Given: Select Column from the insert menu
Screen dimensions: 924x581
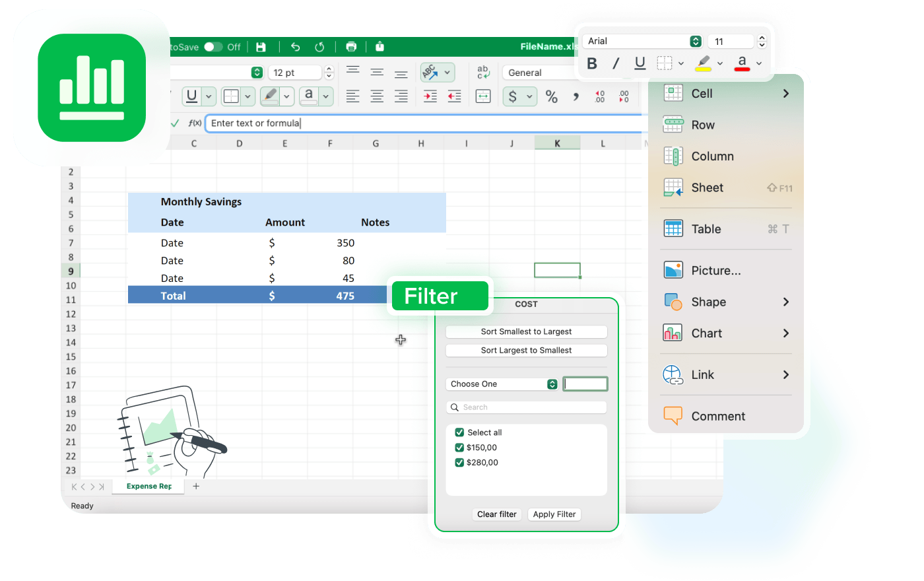Looking at the screenshot, I should pos(726,156).
